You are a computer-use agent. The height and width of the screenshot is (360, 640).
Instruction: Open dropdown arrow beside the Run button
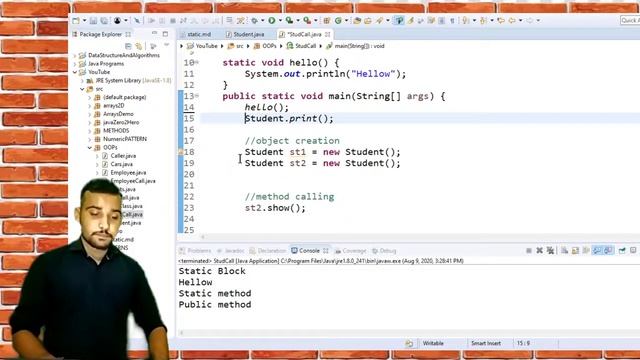tap(280, 20)
